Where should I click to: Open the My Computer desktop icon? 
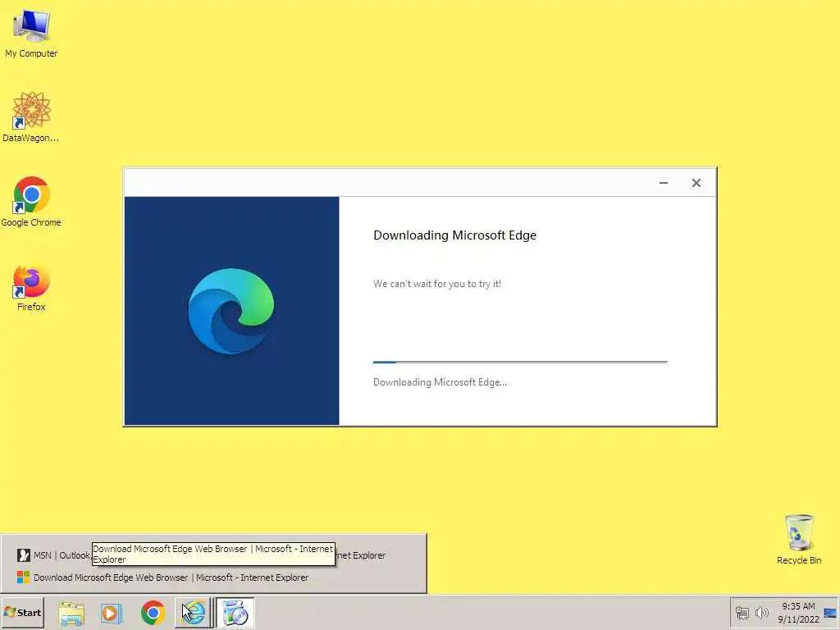31,34
